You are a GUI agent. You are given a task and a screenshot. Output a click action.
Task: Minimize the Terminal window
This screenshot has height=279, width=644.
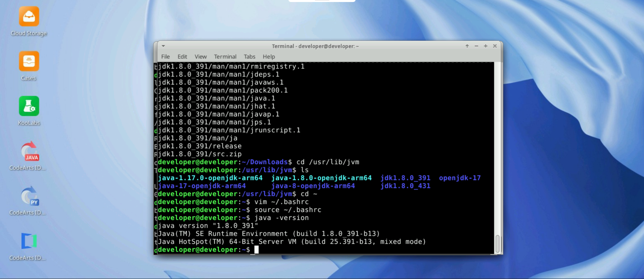pyautogui.click(x=476, y=46)
